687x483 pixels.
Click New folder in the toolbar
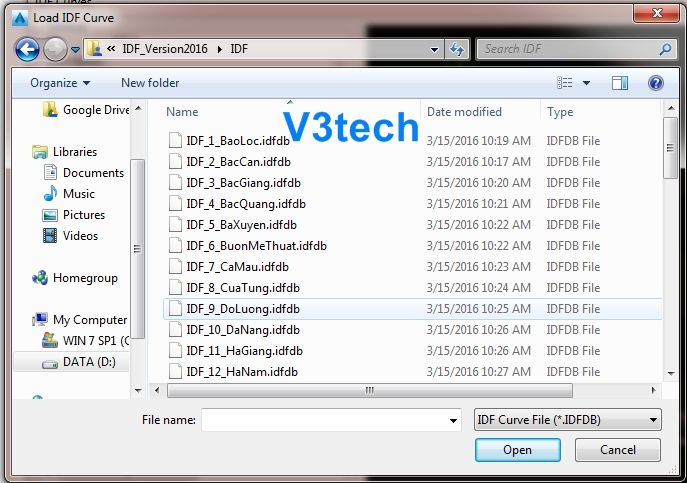[x=150, y=83]
